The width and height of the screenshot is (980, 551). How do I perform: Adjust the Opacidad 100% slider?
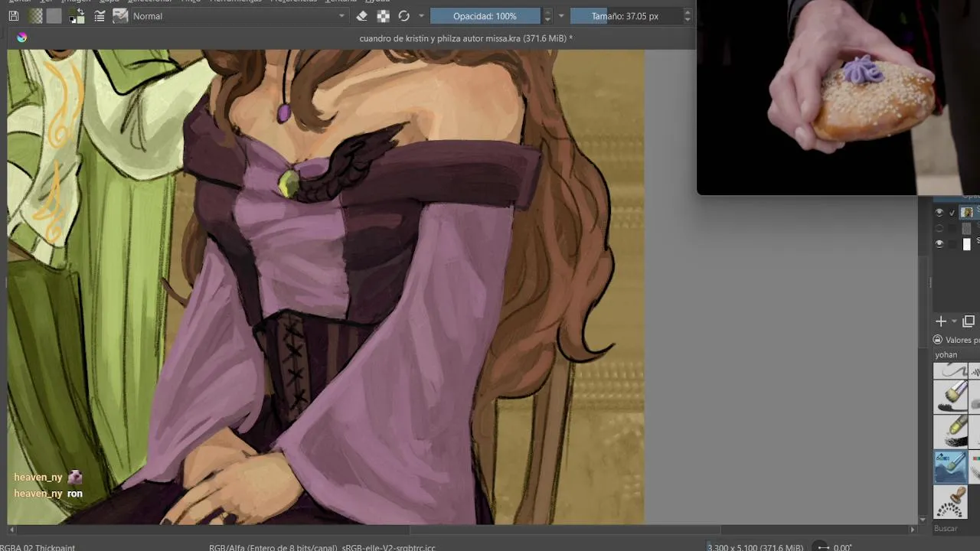pos(485,15)
